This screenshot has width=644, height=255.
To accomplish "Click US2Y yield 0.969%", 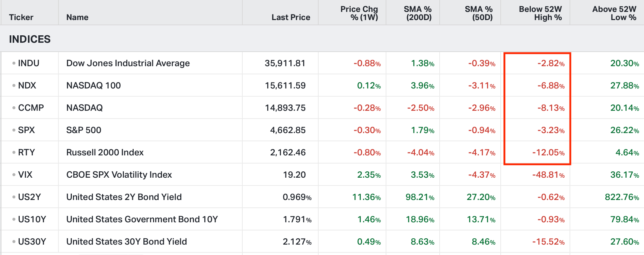I will pyautogui.click(x=297, y=197).
